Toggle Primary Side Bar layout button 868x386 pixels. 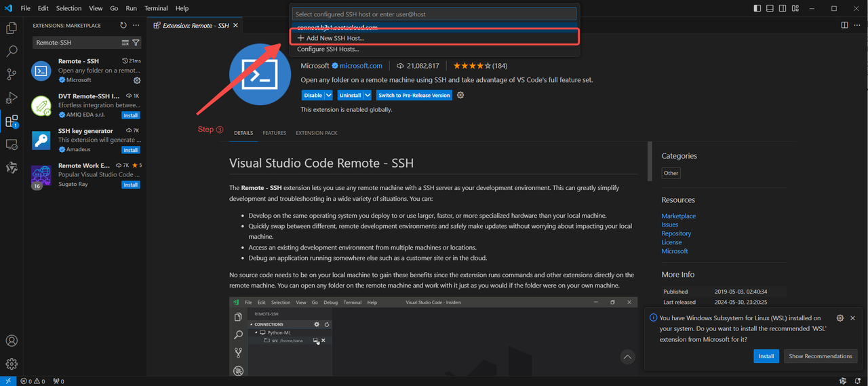point(757,8)
